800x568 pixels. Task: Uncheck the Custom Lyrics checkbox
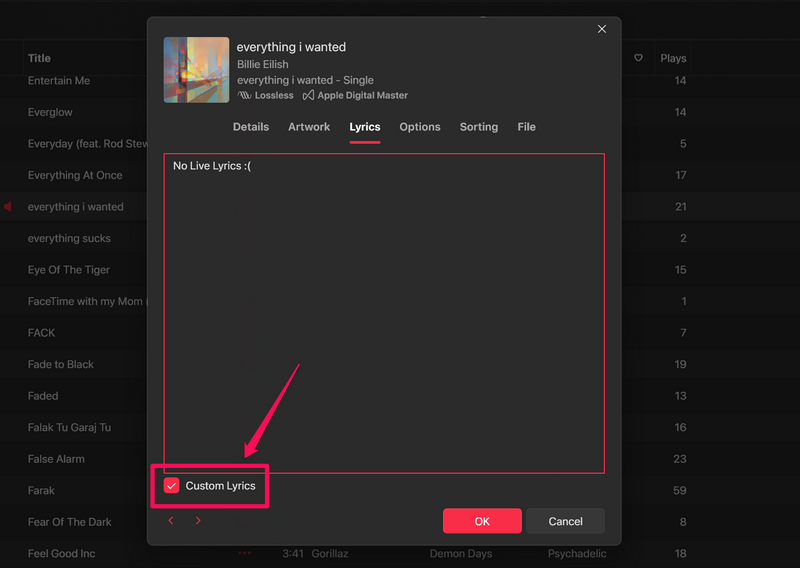(x=172, y=486)
